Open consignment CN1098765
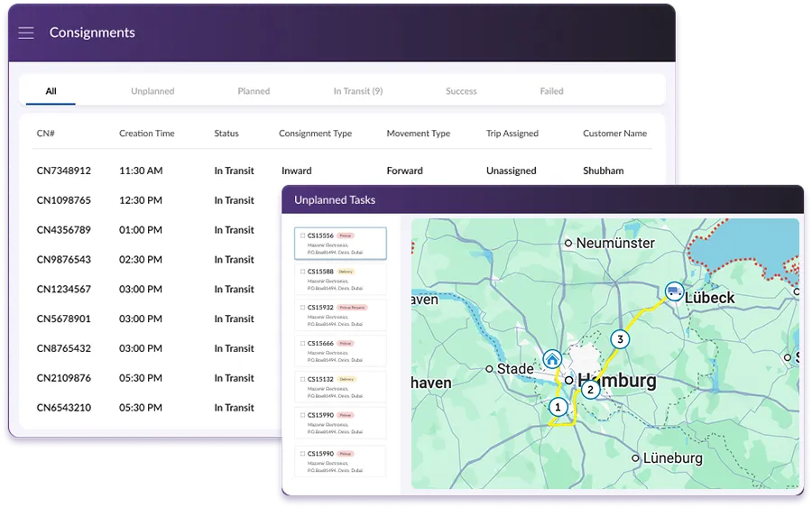 pos(64,200)
